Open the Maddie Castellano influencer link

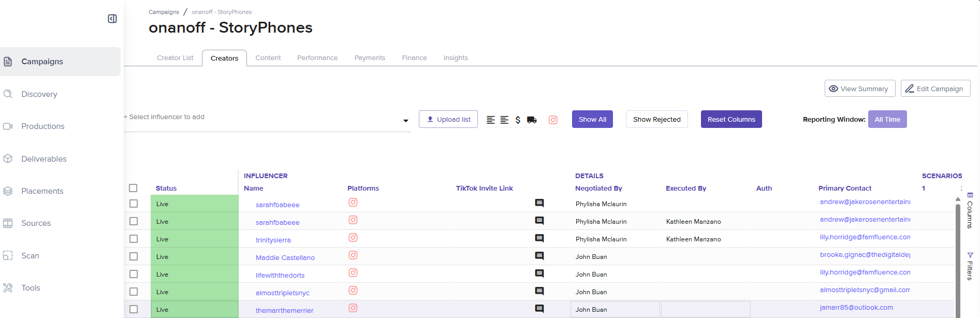click(x=285, y=257)
